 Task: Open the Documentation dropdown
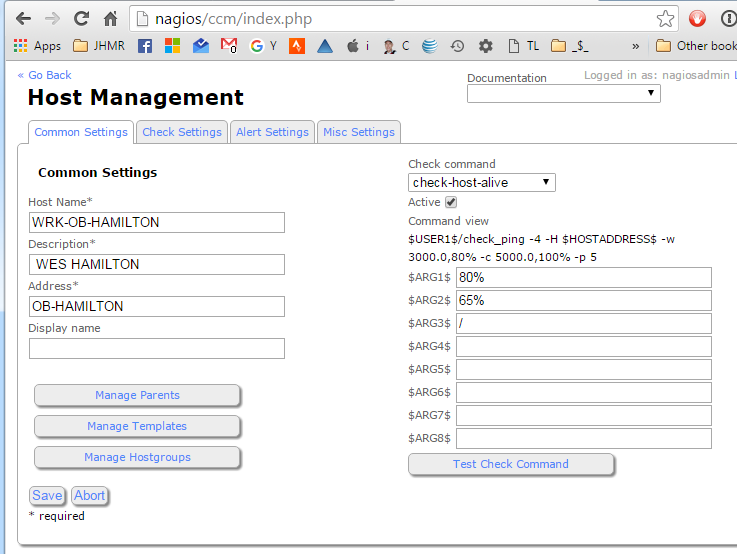[564, 93]
